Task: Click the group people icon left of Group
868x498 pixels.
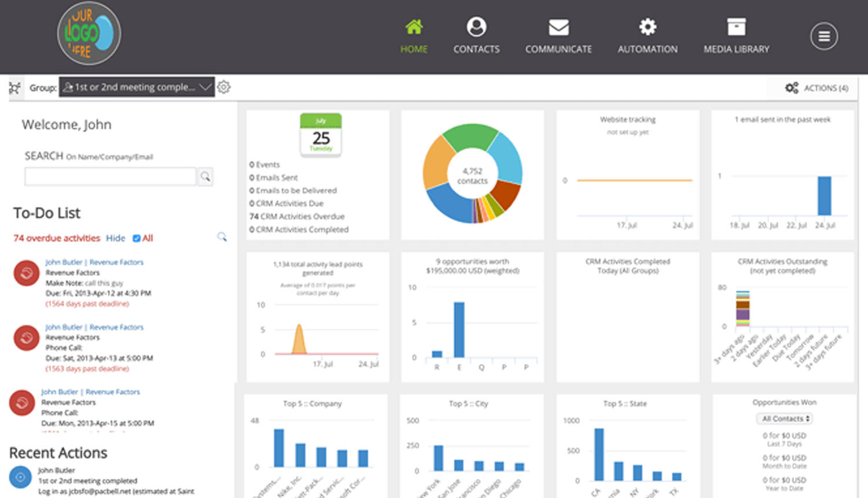Action: pyautogui.click(x=14, y=88)
